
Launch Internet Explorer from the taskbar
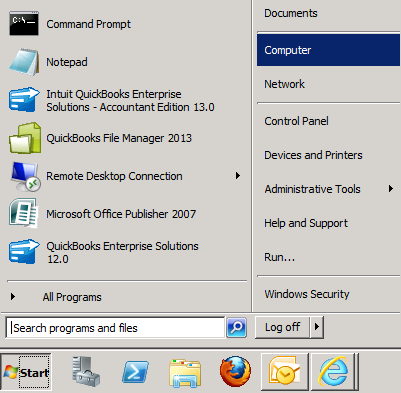tap(333, 371)
